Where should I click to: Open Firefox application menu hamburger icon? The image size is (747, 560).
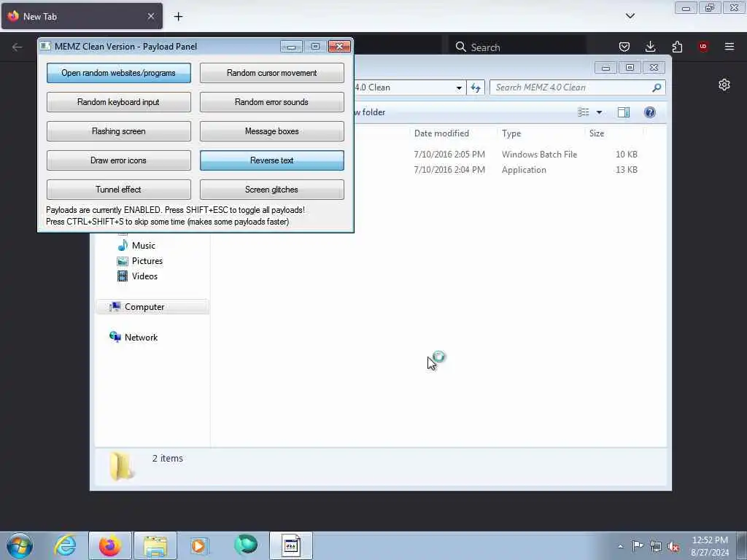729,47
